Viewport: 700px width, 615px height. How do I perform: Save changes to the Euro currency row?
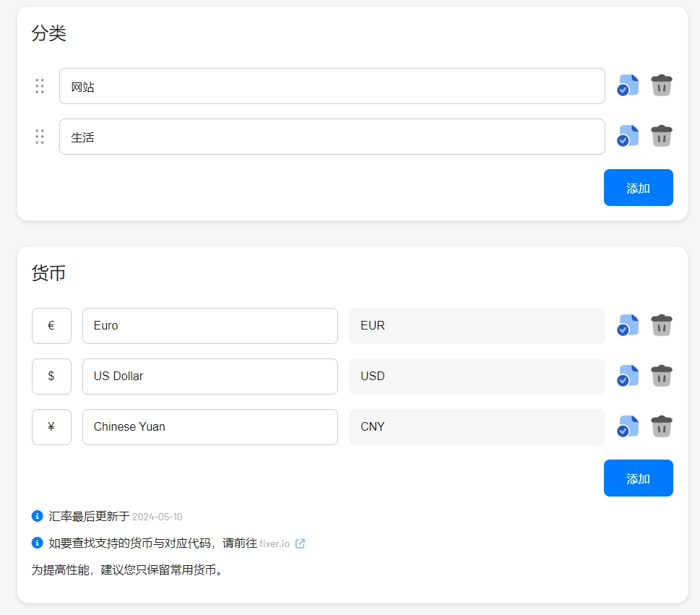[x=627, y=325]
